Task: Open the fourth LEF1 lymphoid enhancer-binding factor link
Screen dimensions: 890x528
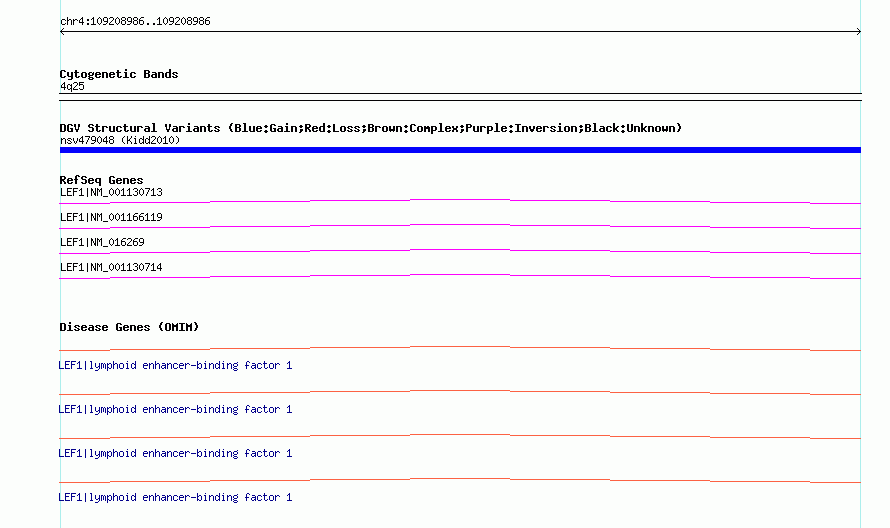Action: point(175,497)
